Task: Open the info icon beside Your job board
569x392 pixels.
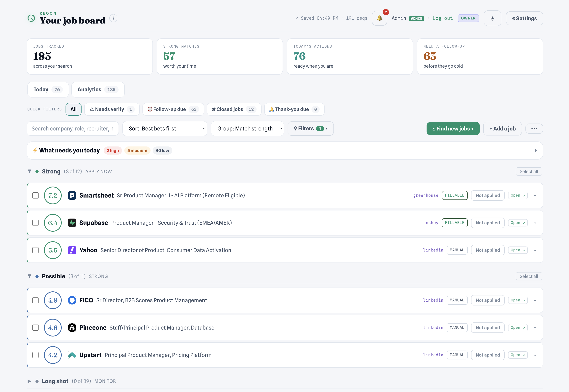Action: [113, 18]
